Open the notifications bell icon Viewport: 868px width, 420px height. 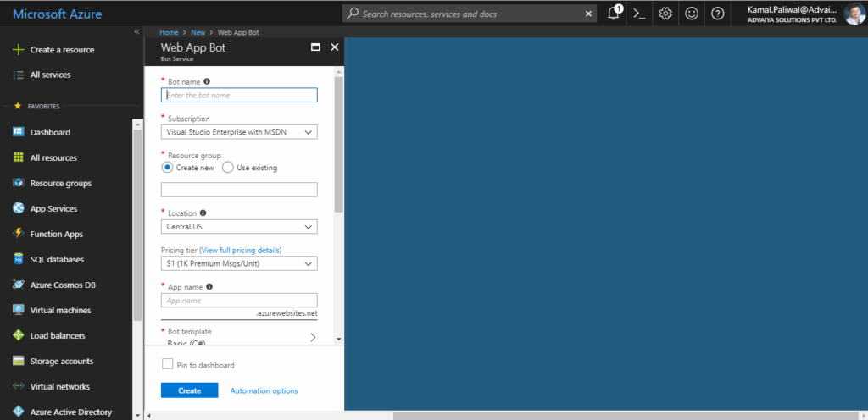point(614,14)
